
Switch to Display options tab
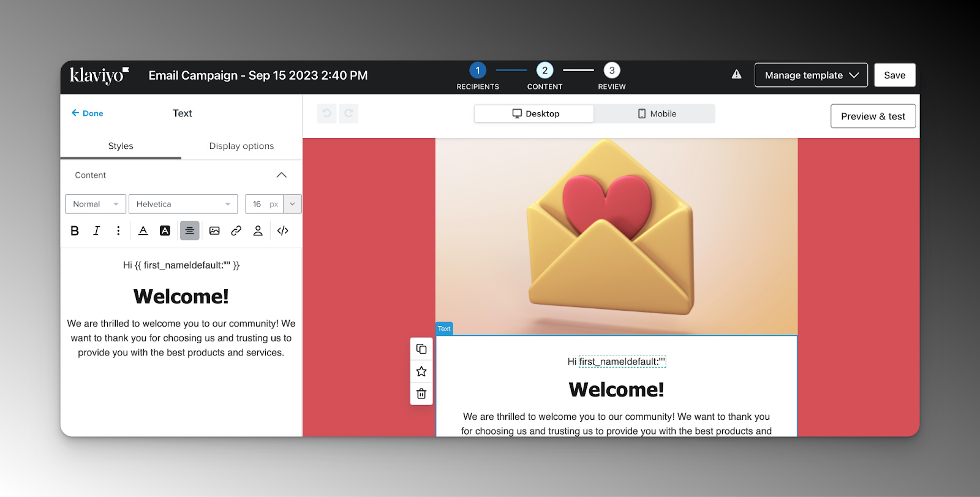click(x=241, y=146)
